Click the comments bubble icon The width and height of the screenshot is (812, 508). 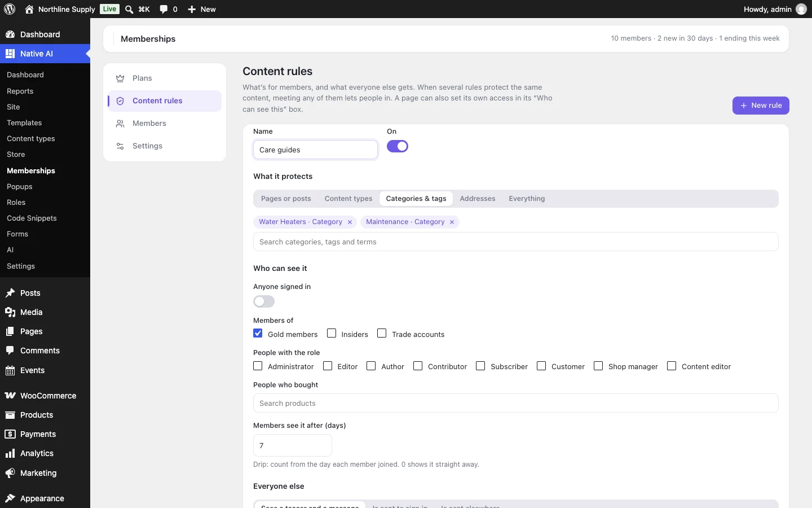[164, 9]
